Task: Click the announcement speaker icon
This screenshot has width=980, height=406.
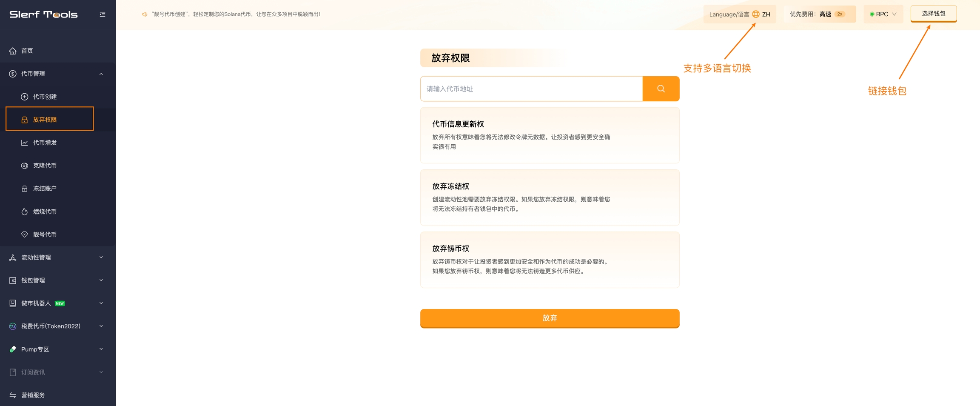Action: [x=145, y=14]
